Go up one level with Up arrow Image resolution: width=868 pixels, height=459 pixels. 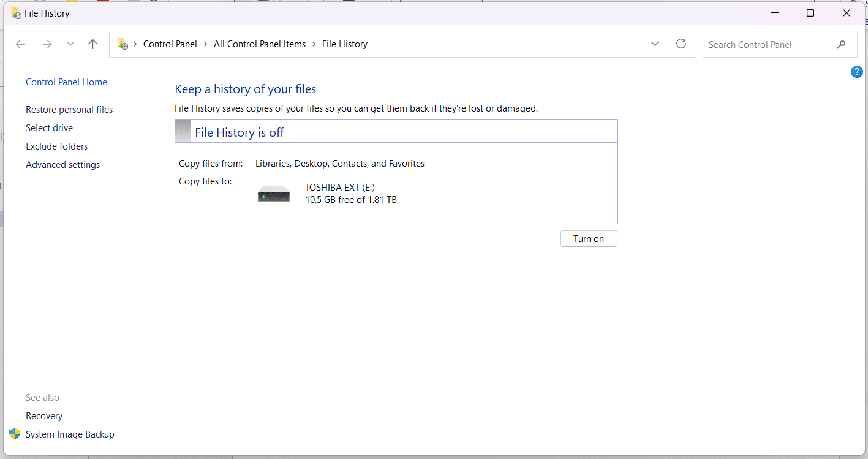coord(92,44)
